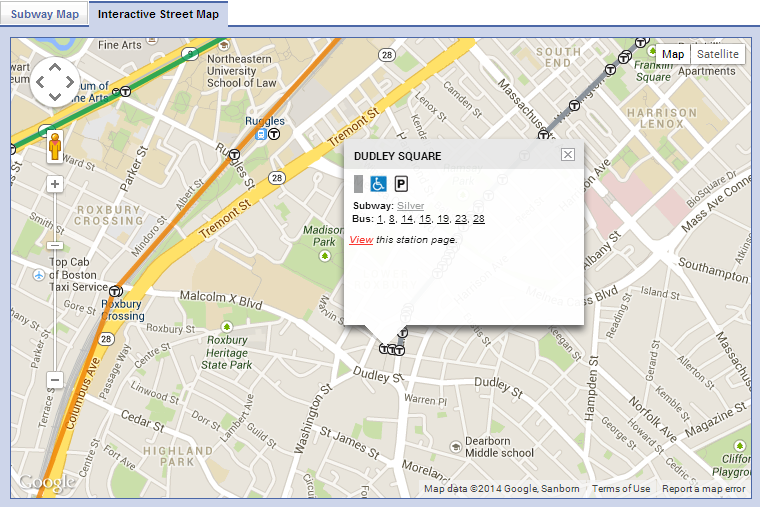The width and height of the screenshot is (761, 509).
Task: Click the Map data ©2014 Google, Sanborn text
Action: [x=501, y=489]
